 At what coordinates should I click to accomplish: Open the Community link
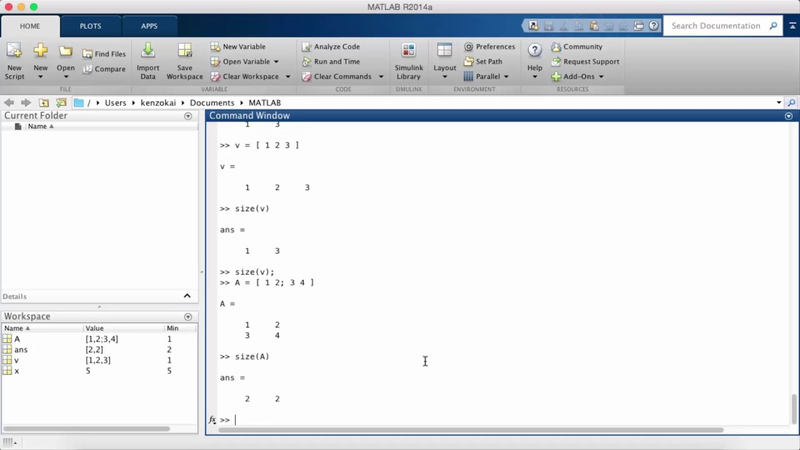577,46
